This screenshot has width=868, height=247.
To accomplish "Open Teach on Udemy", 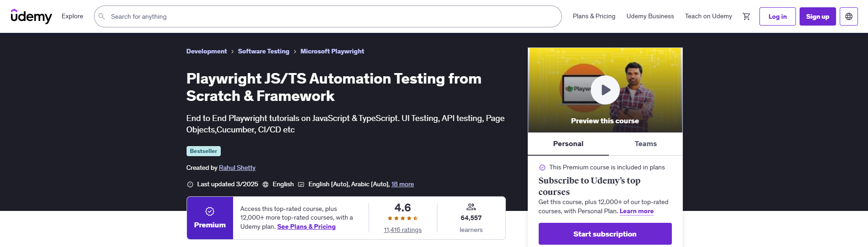I will point(708,16).
